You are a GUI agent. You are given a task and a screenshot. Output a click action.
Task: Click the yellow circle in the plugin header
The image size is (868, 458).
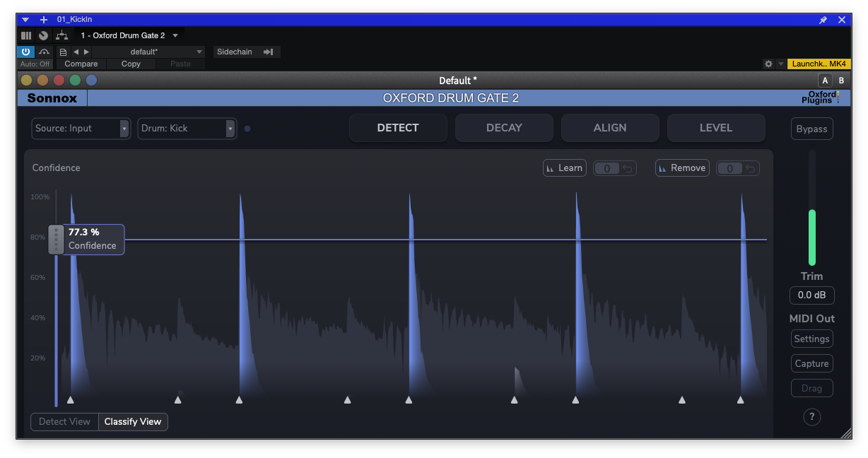pyautogui.click(x=27, y=81)
